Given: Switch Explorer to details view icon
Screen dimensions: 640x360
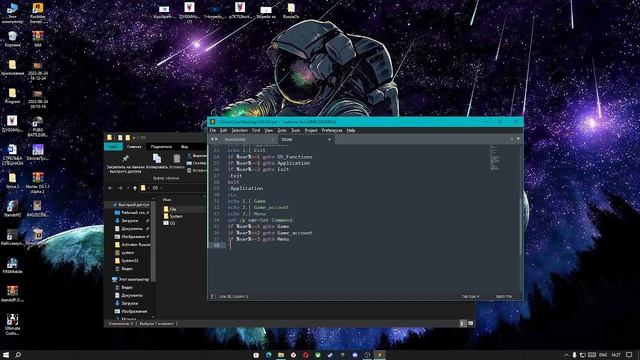Looking at the screenshot, I should tap(462, 323).
